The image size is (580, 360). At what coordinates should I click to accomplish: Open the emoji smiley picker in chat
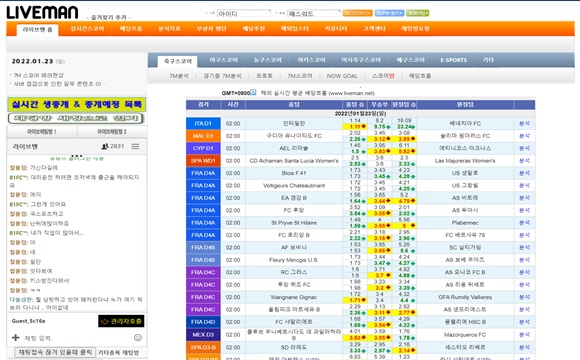point(138,337)
